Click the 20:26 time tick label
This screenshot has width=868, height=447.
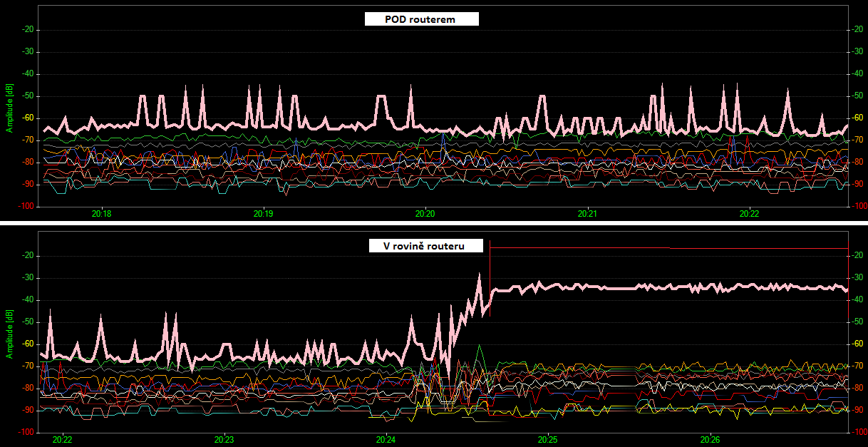pyautogui.click(x=710, y=440)
